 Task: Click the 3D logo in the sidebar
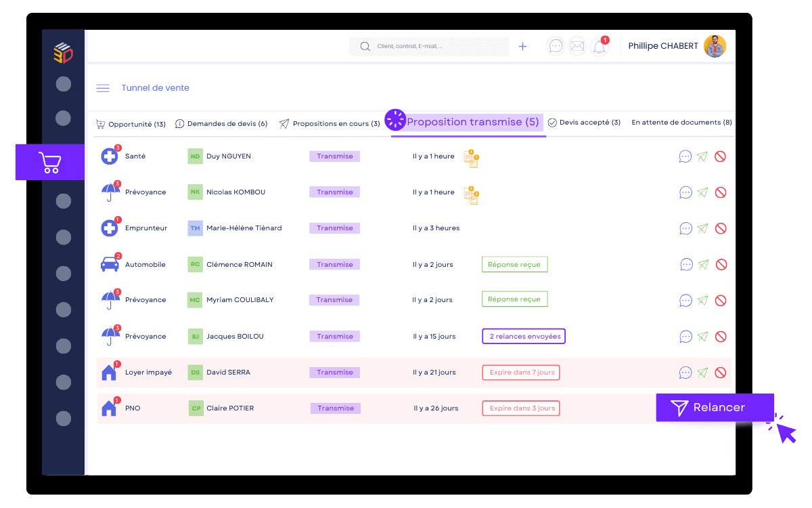click(x=63, y=53)
